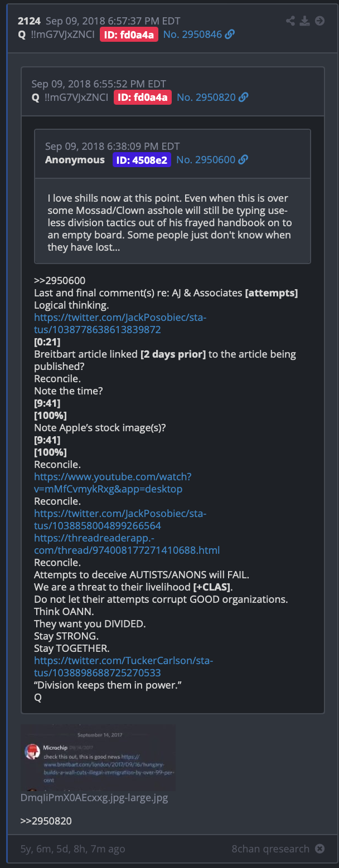Click chain link icon beside No. 2950600
339x868 pixels.
[243, 160]
